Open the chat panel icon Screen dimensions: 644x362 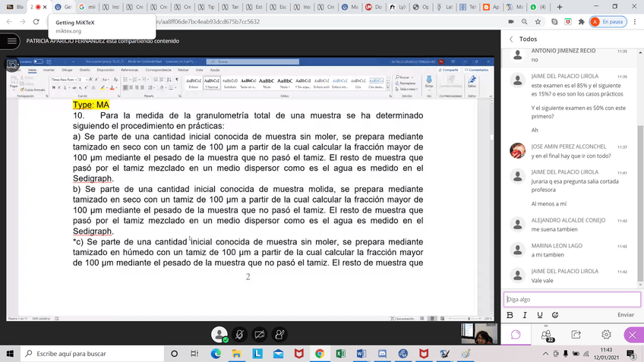[516, 335]
